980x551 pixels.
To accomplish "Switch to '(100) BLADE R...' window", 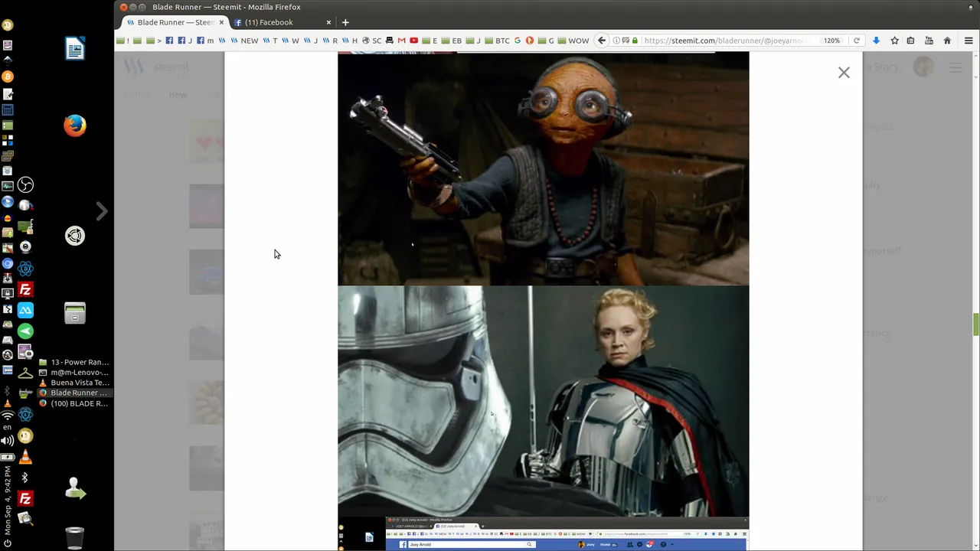I will tap(73, 403).
